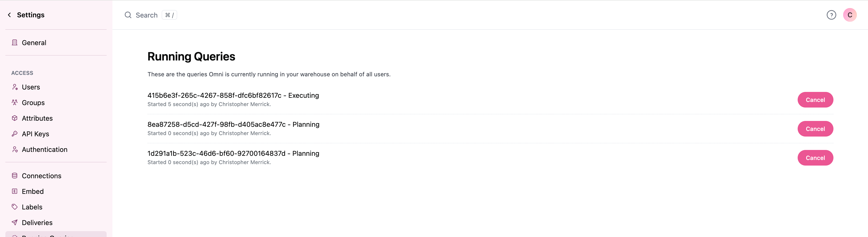Click the Embed icon in sidebar
The width and height of the screenshot is (868, 237).
[15, 191]
